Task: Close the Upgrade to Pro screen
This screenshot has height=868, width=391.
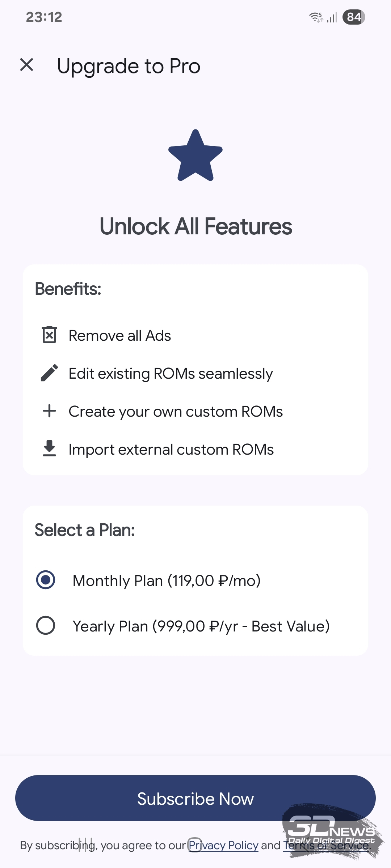Action: [26, 65]
